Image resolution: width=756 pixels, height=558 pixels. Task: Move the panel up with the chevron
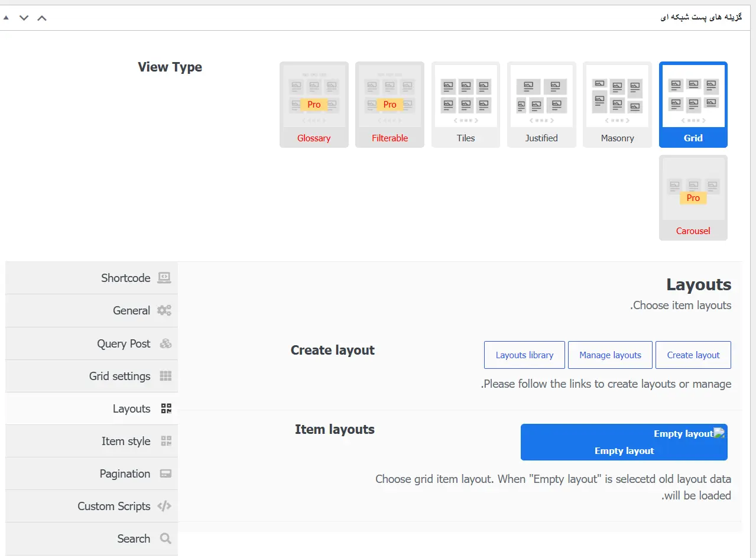click(x=42, y=18)
